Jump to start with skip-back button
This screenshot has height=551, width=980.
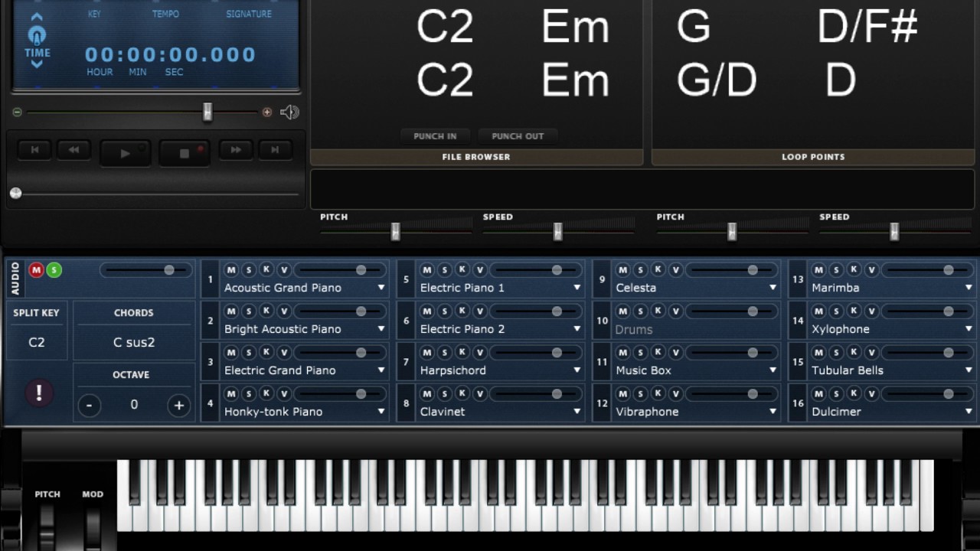coord(34,150)
